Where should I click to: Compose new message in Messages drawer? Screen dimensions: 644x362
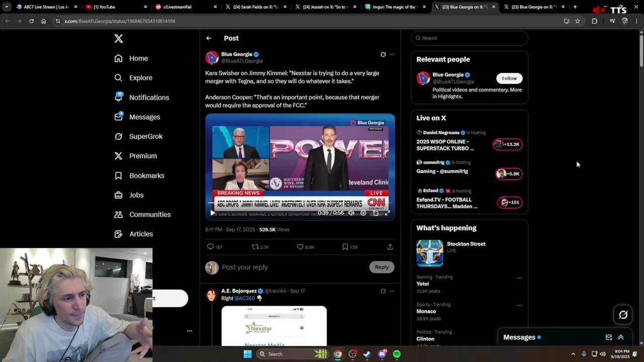coord(609,337)
